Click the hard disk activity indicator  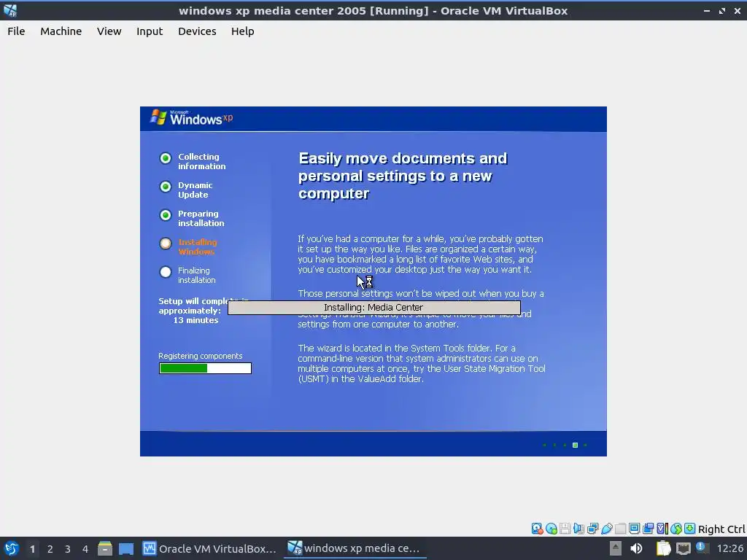[x=537, y=529]
